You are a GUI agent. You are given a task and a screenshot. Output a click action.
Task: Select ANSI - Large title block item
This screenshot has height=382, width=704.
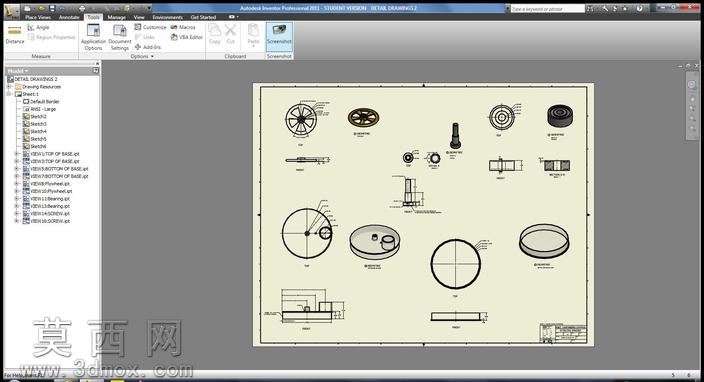point(40,109)
